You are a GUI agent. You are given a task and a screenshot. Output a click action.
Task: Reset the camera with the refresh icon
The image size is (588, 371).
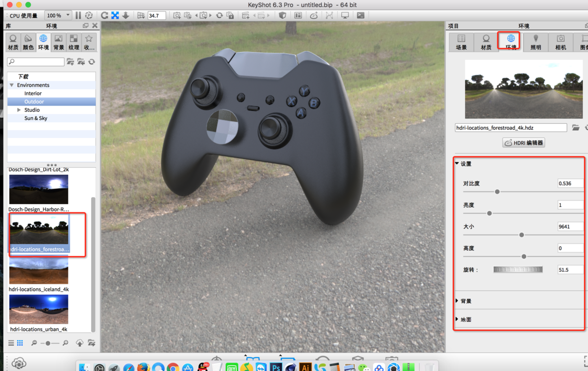[219, 15]
